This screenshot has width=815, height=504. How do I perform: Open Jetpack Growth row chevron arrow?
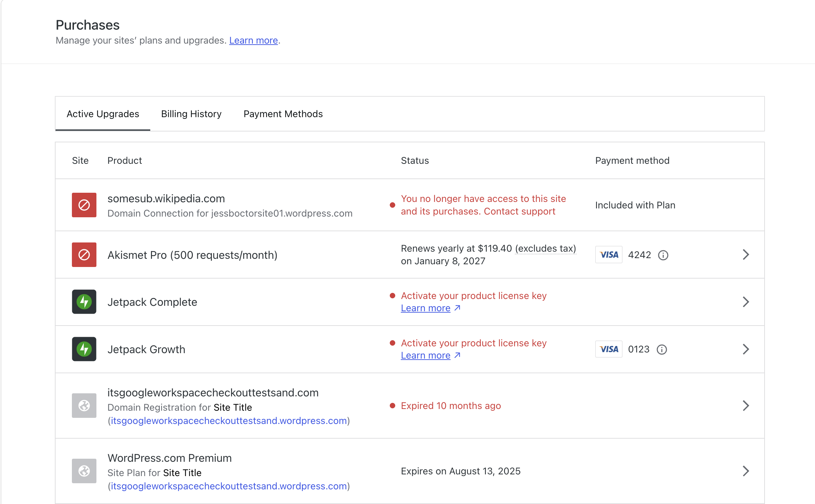pos(745,349)
